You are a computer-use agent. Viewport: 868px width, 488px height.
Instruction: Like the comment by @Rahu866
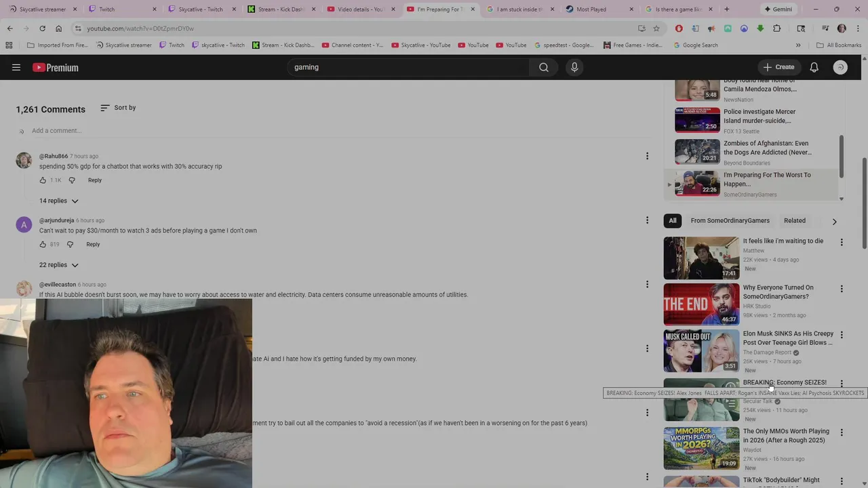tap(43, 180)
